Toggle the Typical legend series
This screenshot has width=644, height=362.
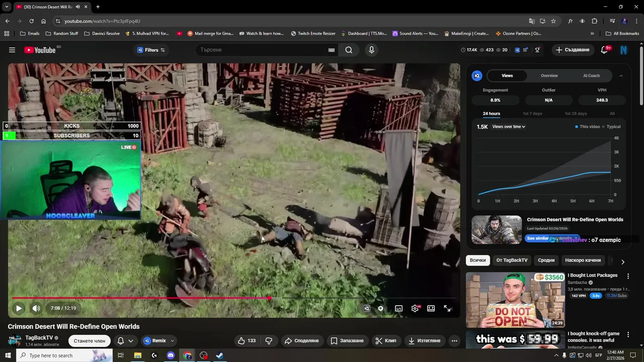click(x=612, y=127)
